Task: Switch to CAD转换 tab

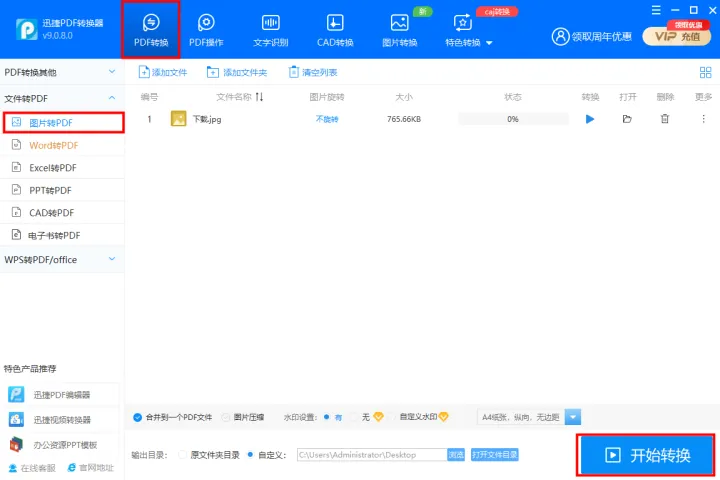Action: point(335,30)
